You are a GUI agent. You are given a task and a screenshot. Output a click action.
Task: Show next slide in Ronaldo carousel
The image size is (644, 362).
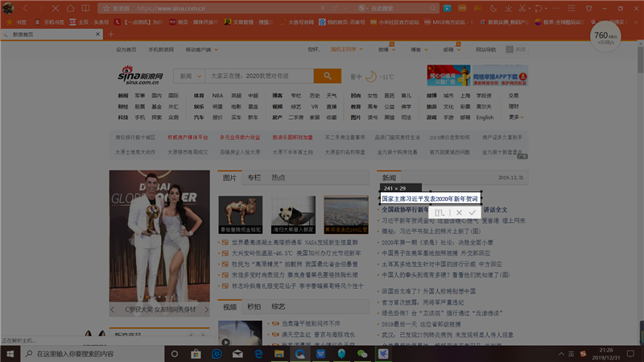click(206, 310)
